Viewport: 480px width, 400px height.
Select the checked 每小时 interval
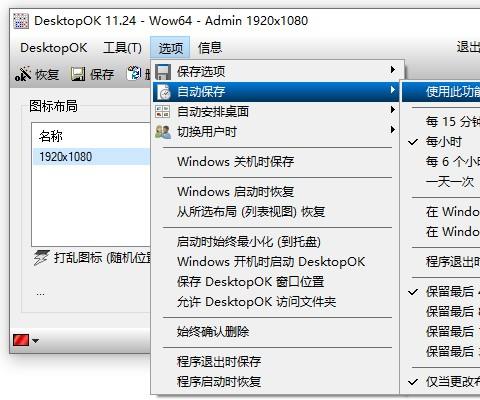click(442, 142)
